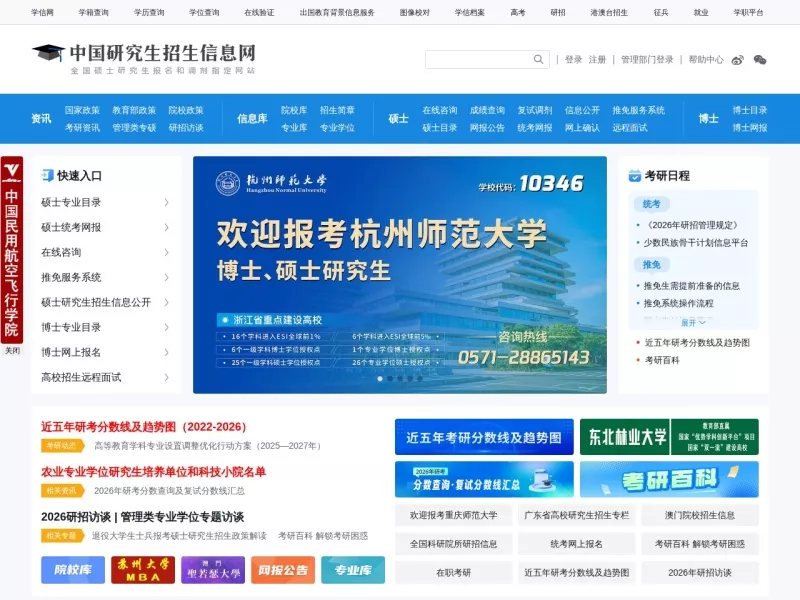Click the 考研日程 calendar icon
Viewport: 800px width, 600px height.
click(x=635, y=176)
